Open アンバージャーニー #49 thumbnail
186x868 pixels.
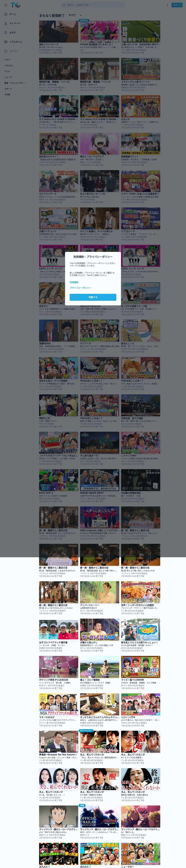[x=100, y=592]
